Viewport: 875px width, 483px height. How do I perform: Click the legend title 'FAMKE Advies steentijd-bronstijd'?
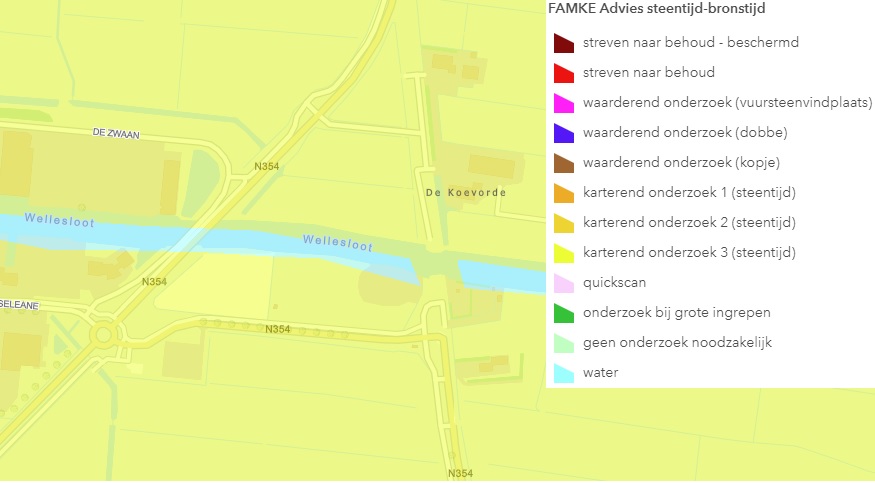656,9
